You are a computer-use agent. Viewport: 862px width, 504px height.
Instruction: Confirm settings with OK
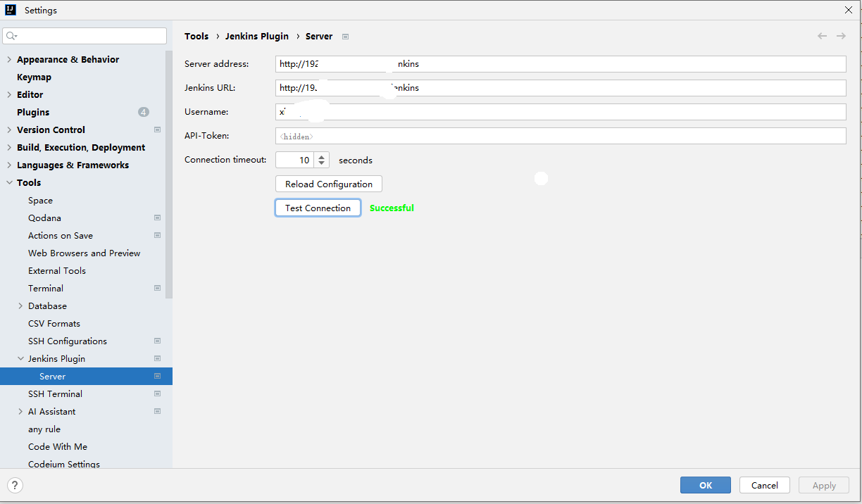pyautogui.click(x=706, y=485)
